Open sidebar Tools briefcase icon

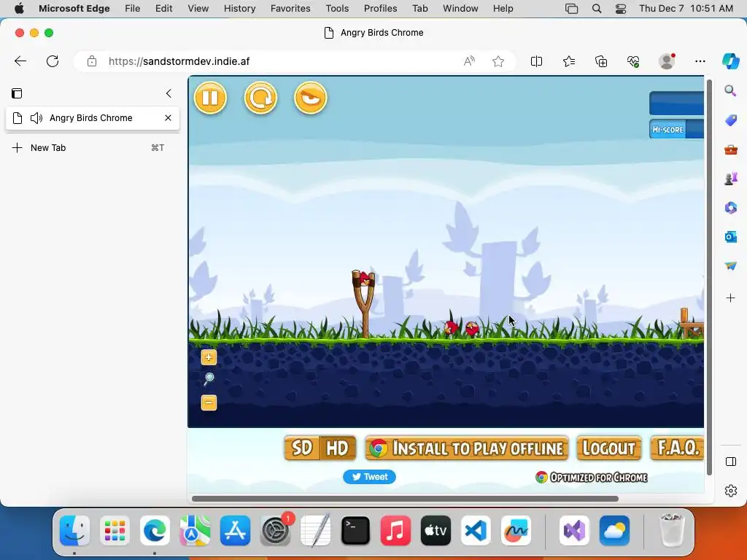click(731, 150)
